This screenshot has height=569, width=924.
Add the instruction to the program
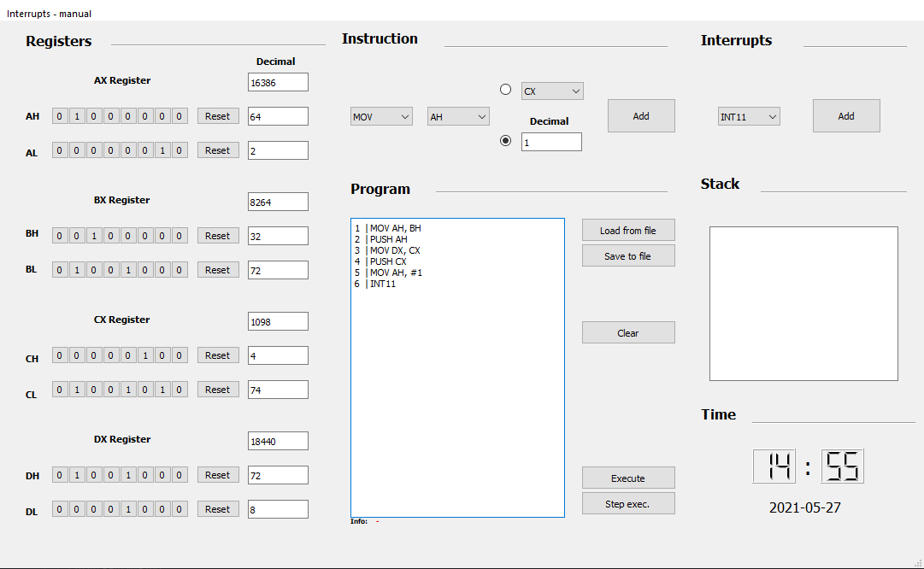(640, 115)
